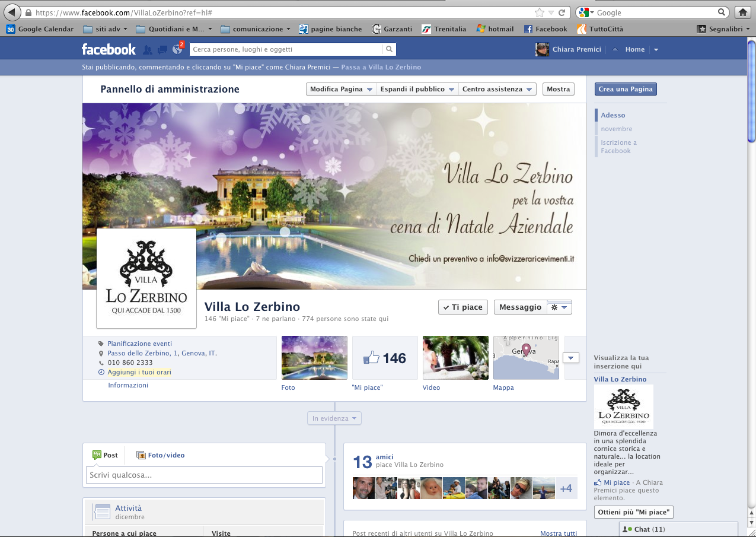Viewport: 756px width, 537px height.
Task: Open the Facebook logo home link
Action: coord(109,49)
